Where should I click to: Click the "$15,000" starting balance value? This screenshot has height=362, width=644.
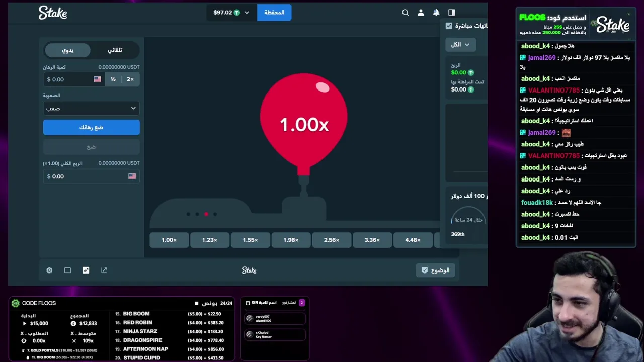(39, 324)
